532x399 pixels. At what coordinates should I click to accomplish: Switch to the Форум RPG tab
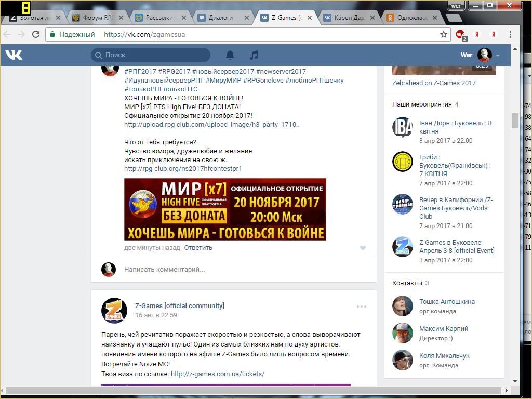pyautogui.click(x=97, y=18)
